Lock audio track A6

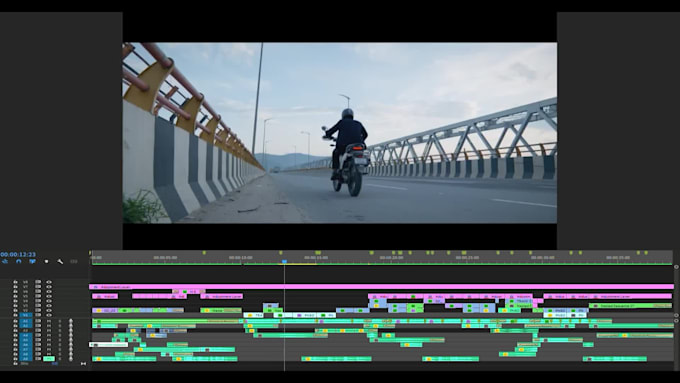tap(15, 344)
